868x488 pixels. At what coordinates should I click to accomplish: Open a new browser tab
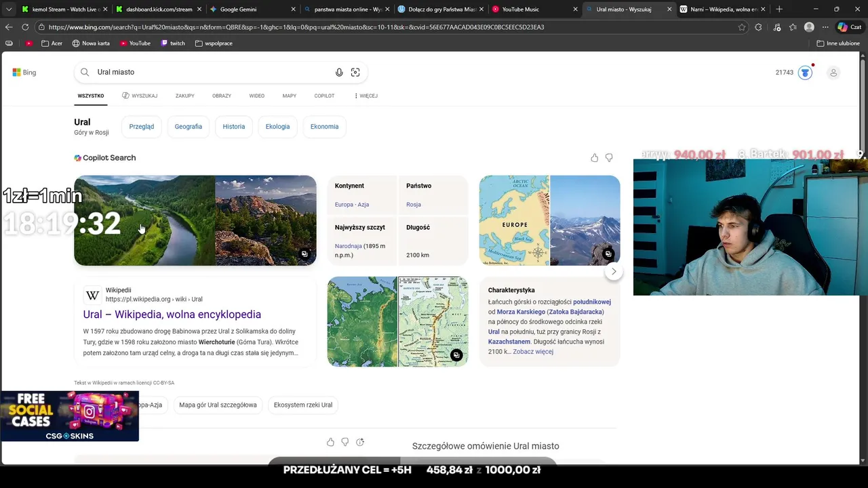tap(779, 9)
